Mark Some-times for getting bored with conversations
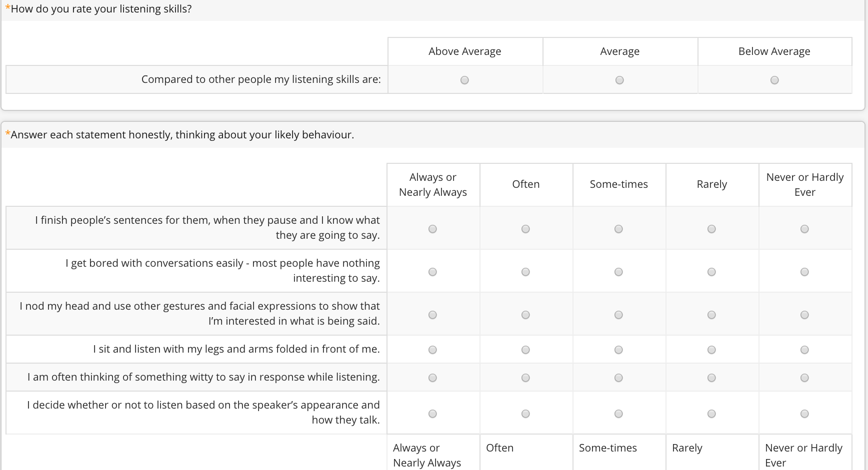The height and width of the screenshot is (470, 868). [x=618, y=272]
